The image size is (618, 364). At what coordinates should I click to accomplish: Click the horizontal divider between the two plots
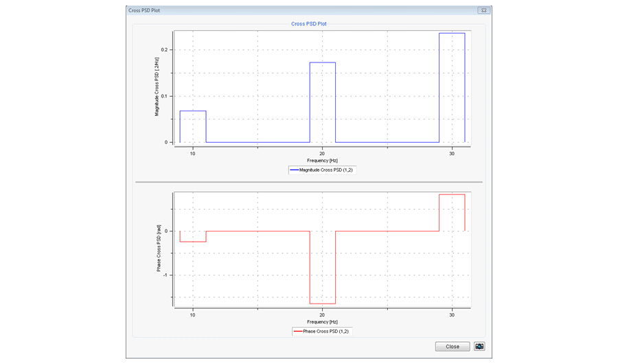tap(309, 182)
